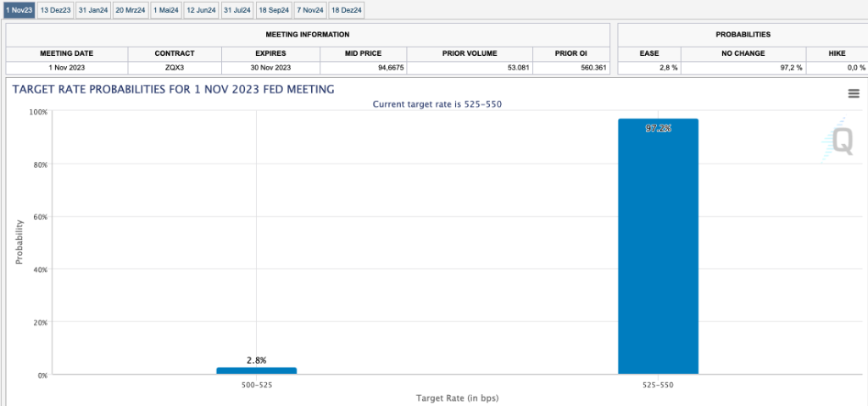The height and width of the screenshot is (406, 868).
Task: Click the 2.8% bar data label
Action: [256, 360]
